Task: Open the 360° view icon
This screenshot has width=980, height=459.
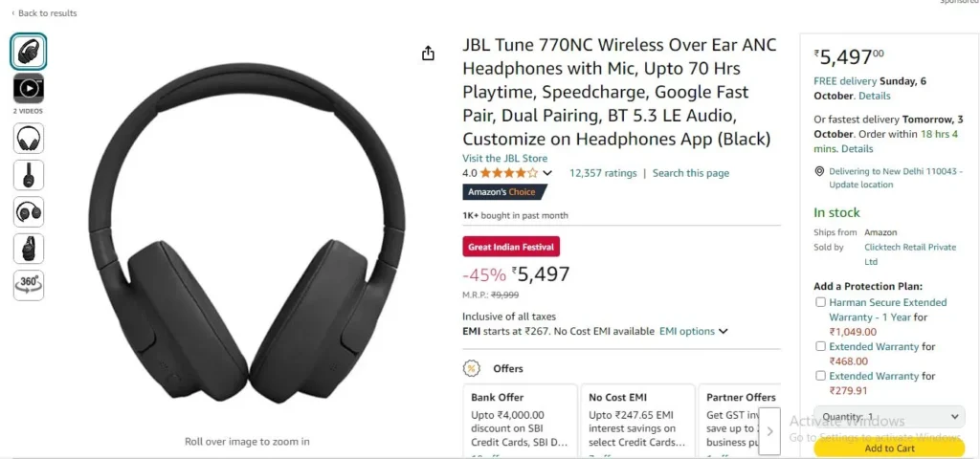Action: pyautogui.click(x=29, y=285)
